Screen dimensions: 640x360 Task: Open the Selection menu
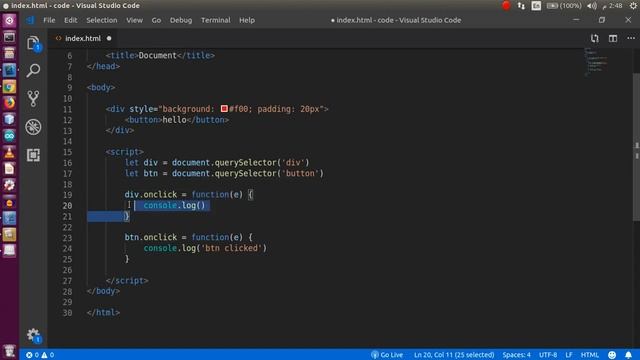[x=102, y=20]
